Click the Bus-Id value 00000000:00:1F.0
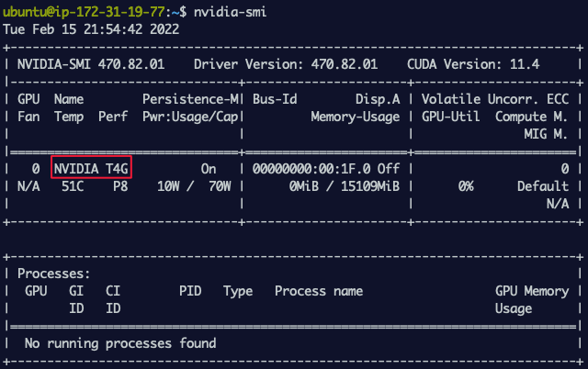588x369 pixels. [311, 169]
